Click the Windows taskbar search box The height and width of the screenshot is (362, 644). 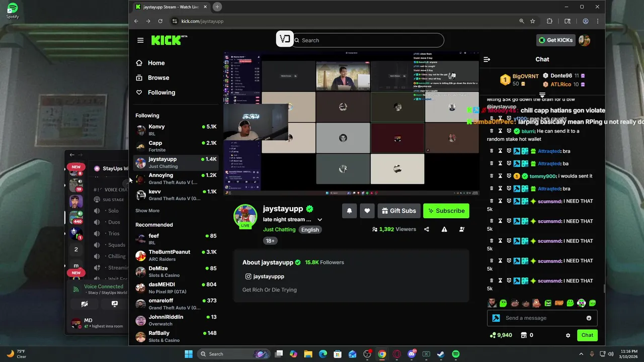pyautogui.click(x=233, y=354)
